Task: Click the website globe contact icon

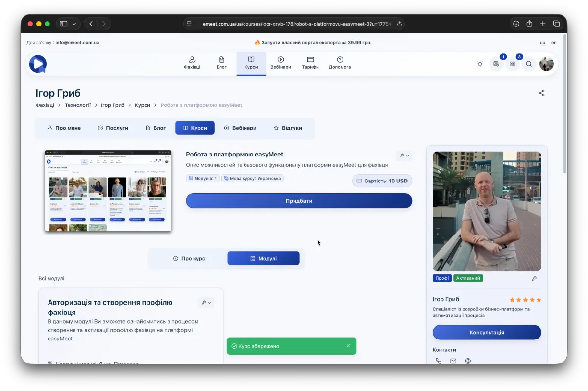Action: click(x=468, y=361)
